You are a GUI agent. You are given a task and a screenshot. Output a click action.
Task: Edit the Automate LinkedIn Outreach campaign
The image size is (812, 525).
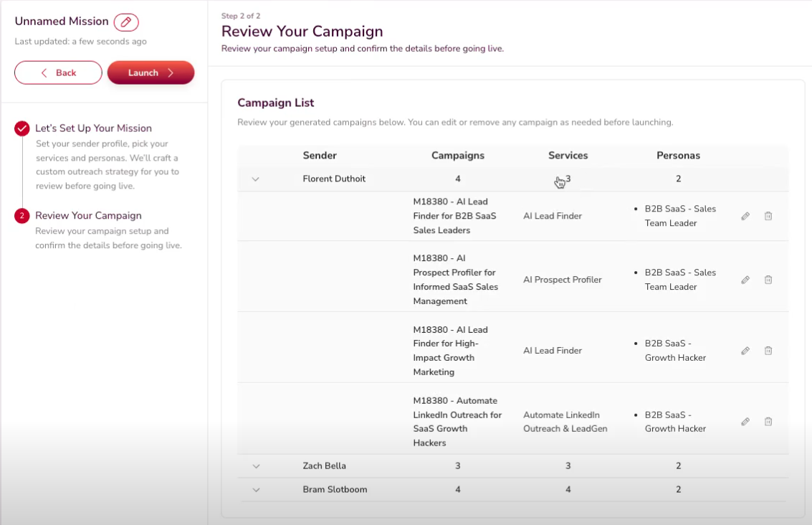coord(745,422)
